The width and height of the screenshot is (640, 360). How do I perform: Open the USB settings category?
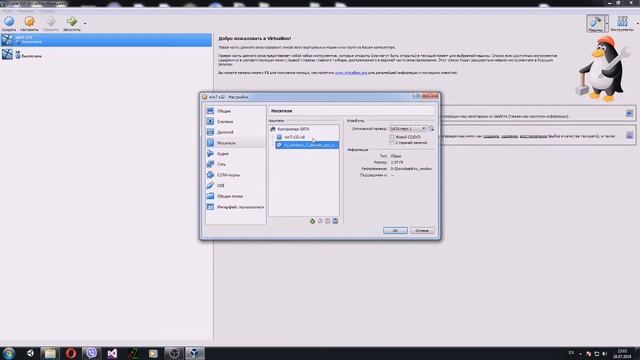tap(236, 185)
